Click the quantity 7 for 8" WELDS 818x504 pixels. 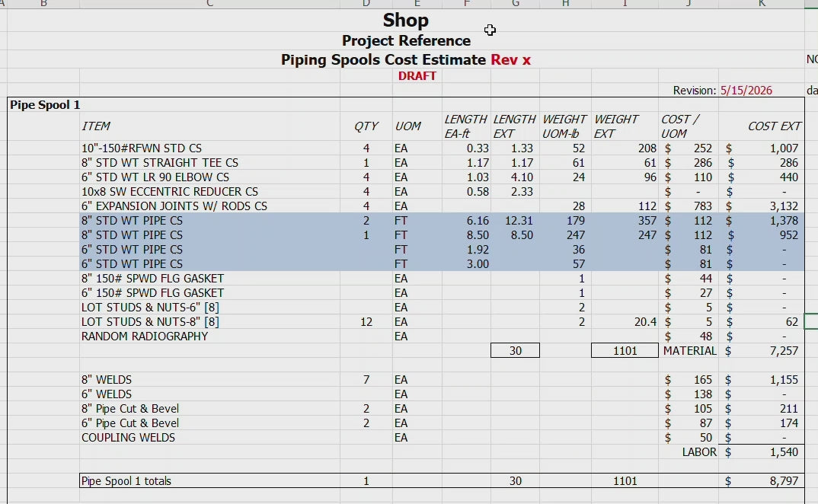pos(366,380)
